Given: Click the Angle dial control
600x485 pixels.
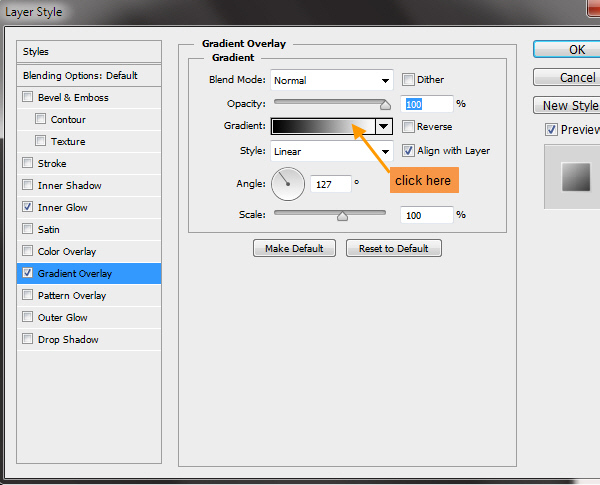Looking at the screenshot, I should point(287,183).
